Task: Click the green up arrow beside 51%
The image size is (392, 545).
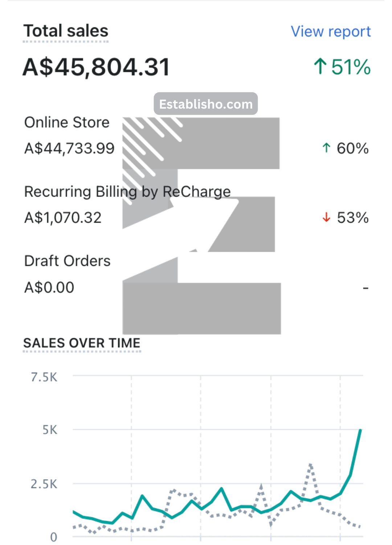Action: point(320,66)
